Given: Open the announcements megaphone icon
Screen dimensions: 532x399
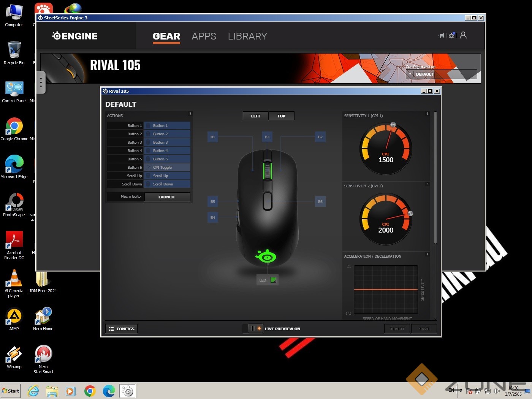Looking at the screenshot, I should point(441,36).
